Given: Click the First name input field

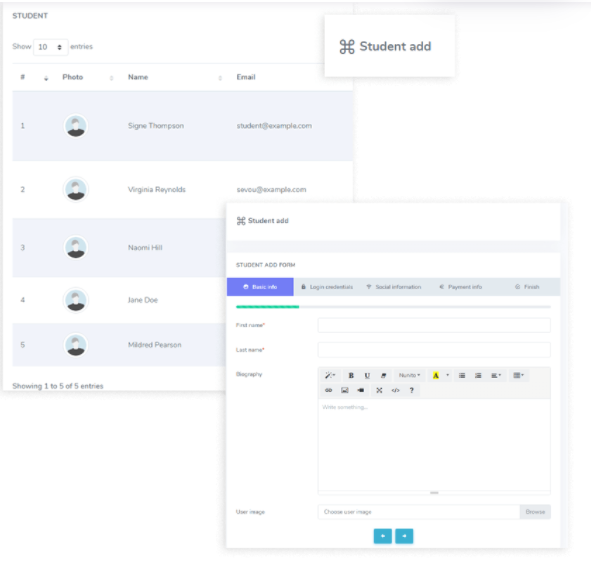Looking at the screenshot, I should (434, 325).
